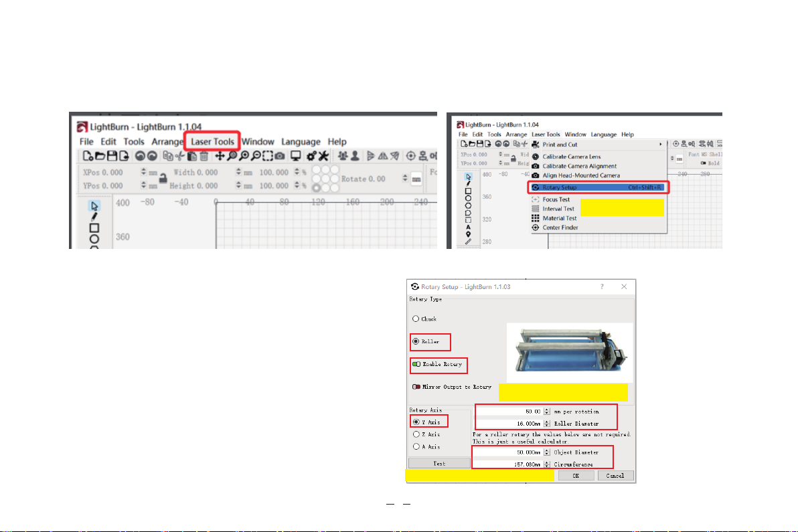This screenshot has height=532, width=798.
Task: Click the Ungroup single-person toolbar icon
Action: [355, 156]
